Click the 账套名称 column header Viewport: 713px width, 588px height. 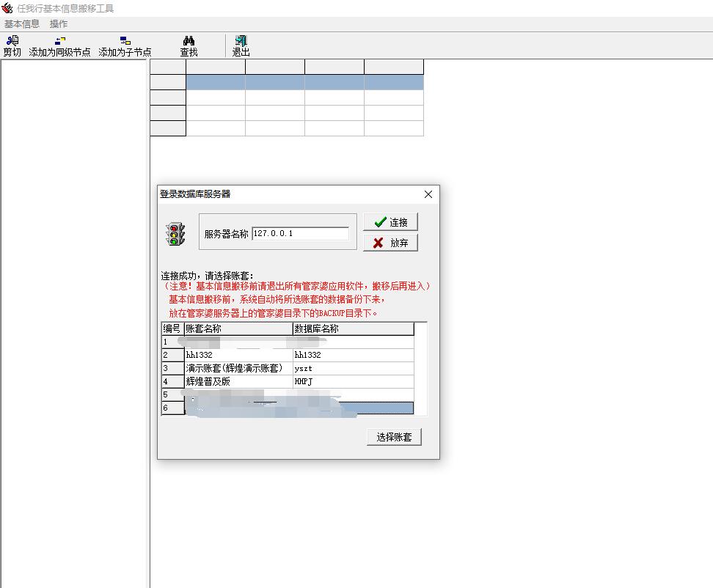pyautogui.click(x=238, y=328)
